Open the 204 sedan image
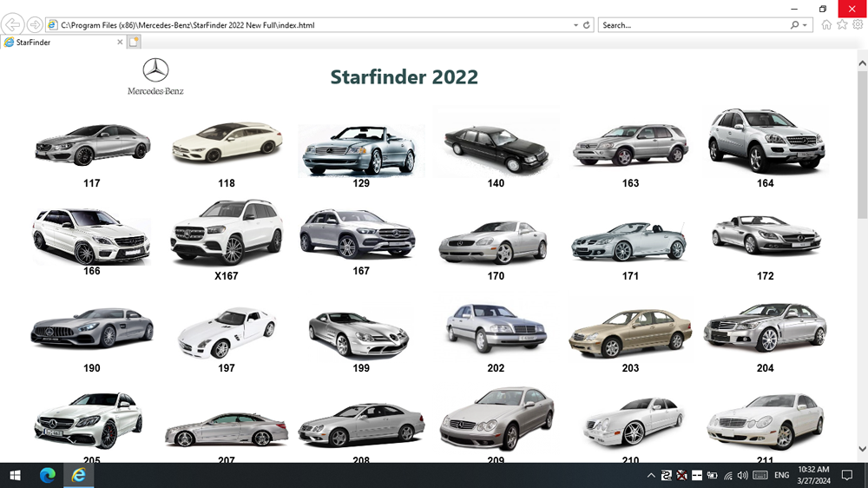Screen dimensions: 868x488 tap(766, 327)
